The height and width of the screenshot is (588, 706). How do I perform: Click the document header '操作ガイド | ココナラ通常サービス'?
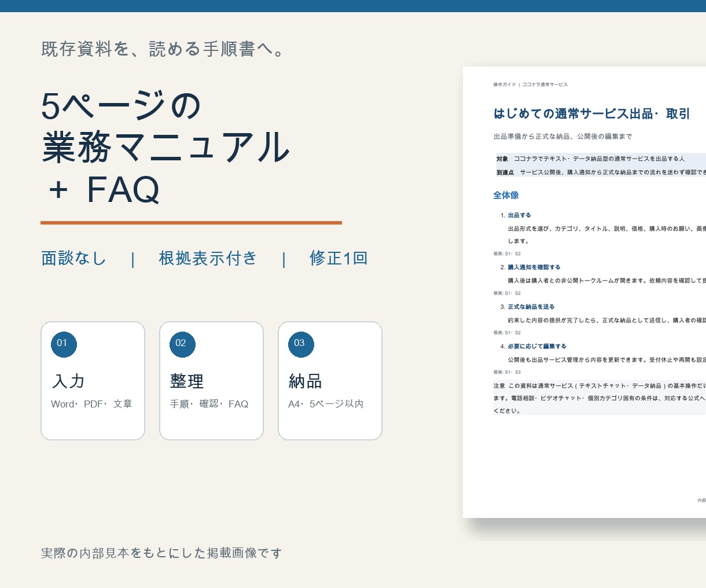(x=531, y=84)
